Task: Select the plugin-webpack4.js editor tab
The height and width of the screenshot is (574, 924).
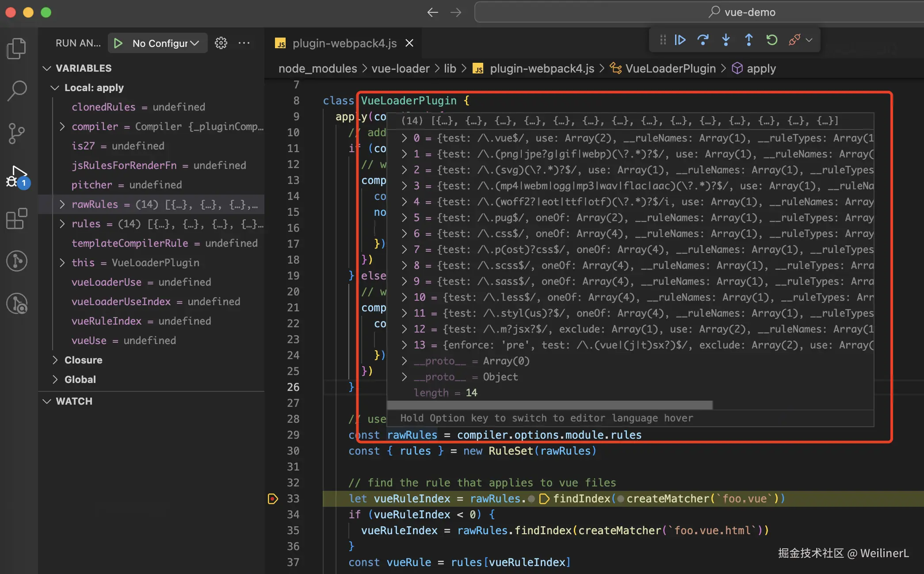Action: pos(344,43)
